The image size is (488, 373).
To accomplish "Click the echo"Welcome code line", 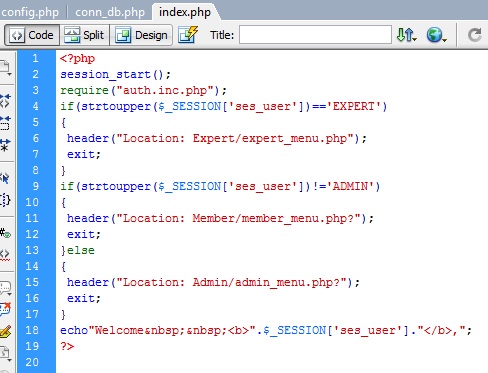I will pyautogui.click(x=266, y=330).
